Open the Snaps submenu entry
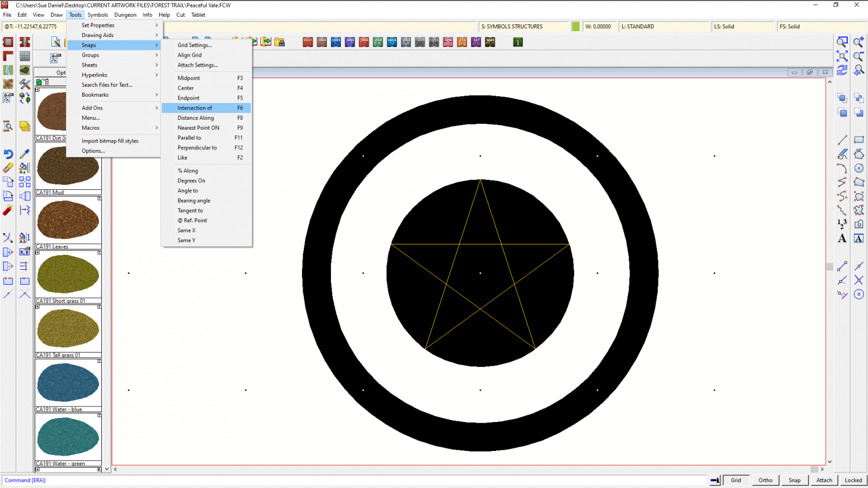The width and height of the screenshot is (868, 488). tap(113, 45)
